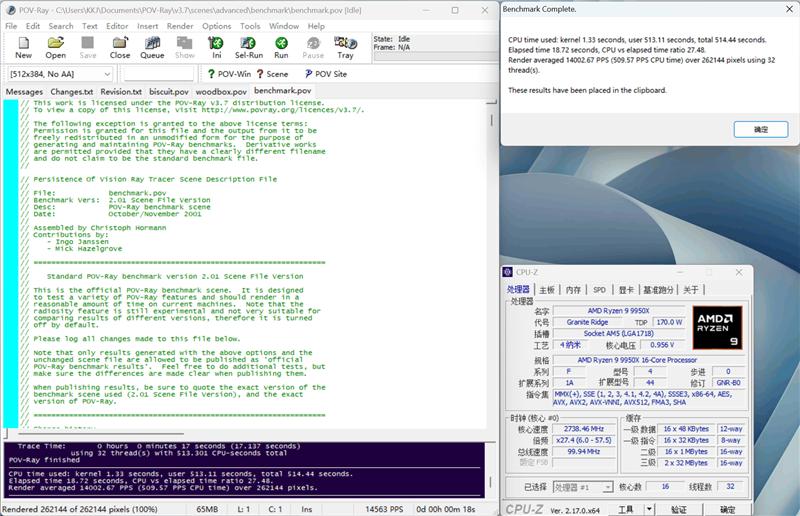Open the Search menu
This screenshot has width=800, height=516.
pos(61,26)
